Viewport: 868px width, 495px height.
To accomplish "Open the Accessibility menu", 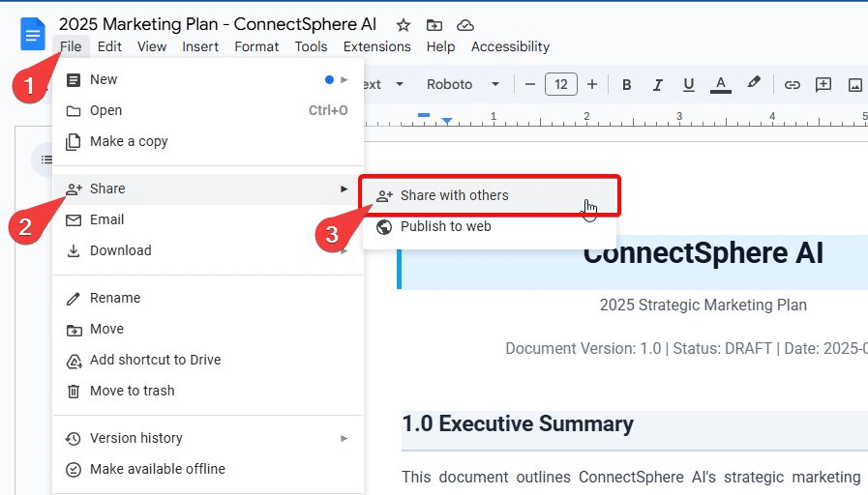I will (510, 46).
